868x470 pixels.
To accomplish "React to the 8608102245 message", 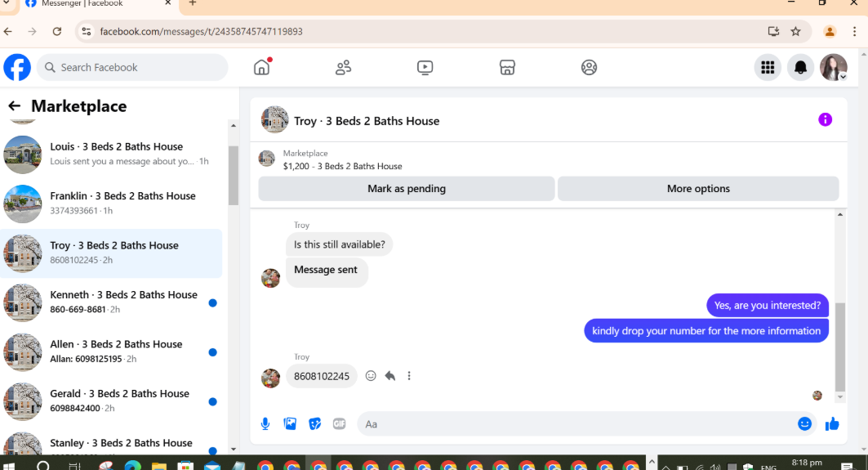I will (371, 376).
